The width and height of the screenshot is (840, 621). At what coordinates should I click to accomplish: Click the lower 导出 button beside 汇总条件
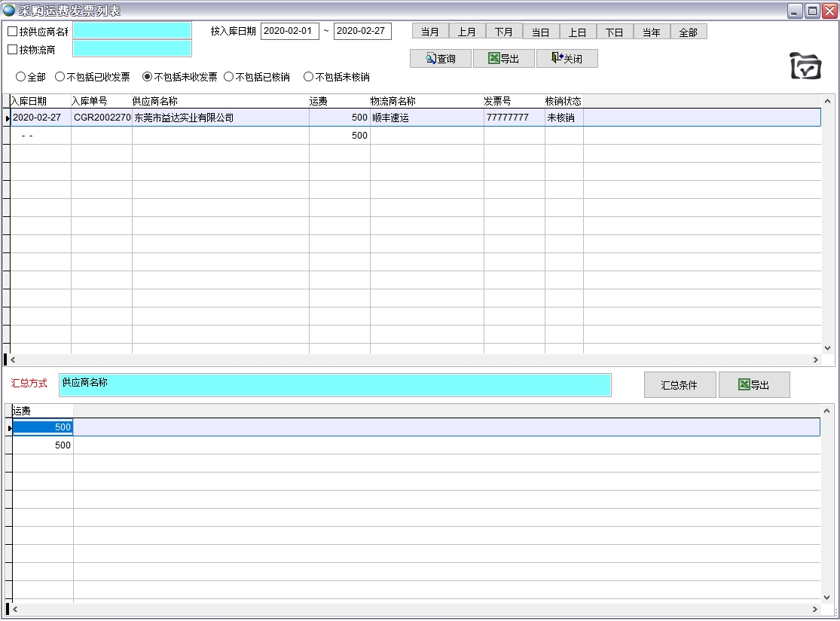(754, 385)
